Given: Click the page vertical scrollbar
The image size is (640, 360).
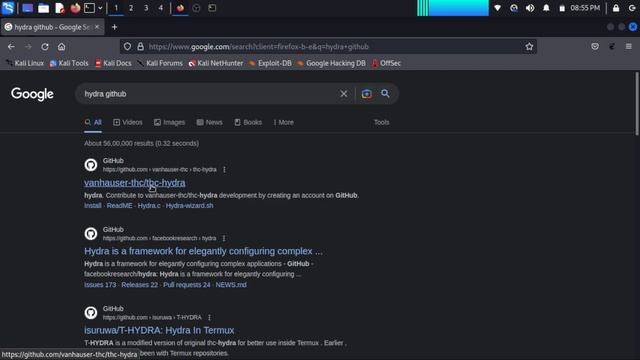Looking at the screenshot, I should [637, 104].
